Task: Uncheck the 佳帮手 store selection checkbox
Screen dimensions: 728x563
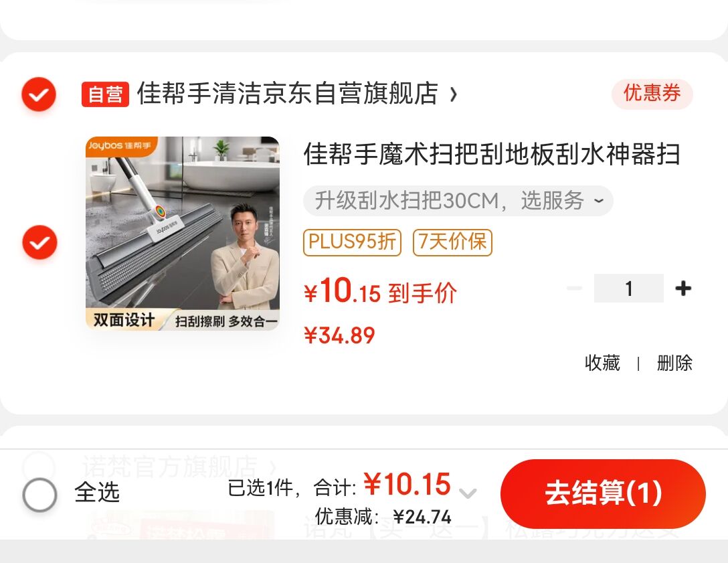Action: click(x=39, y=94)
